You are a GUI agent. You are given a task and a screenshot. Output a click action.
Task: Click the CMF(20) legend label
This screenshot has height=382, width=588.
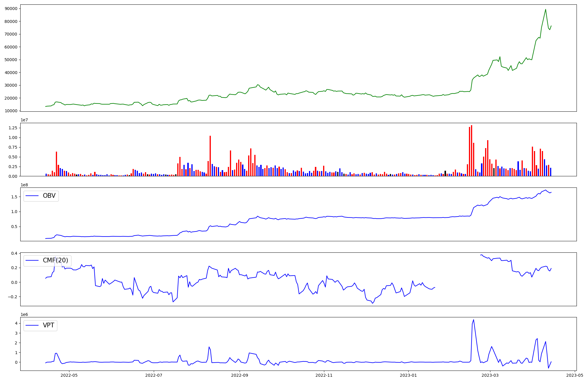tap(55, 260)
